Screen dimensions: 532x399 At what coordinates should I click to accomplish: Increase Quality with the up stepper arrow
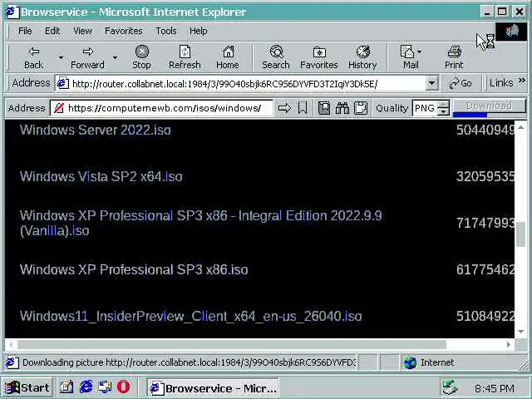[443, 104]
